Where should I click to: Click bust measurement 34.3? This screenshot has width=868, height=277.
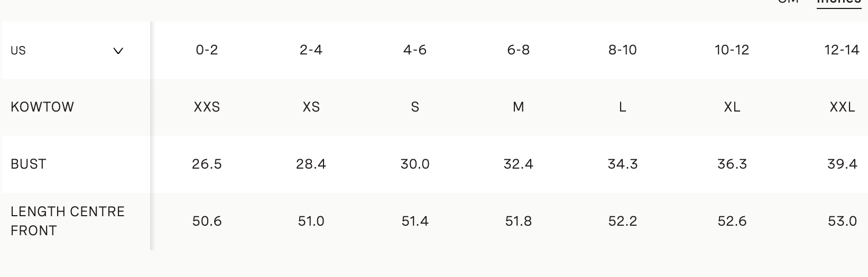pos(623,164)
